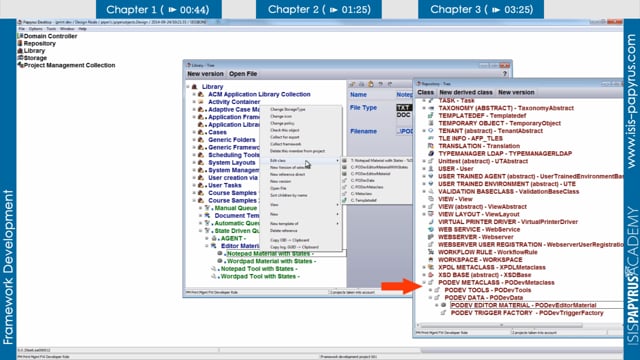640x360 pixels.
Task: Click the Notepad Tool with States icon
Action: point(213,269)
